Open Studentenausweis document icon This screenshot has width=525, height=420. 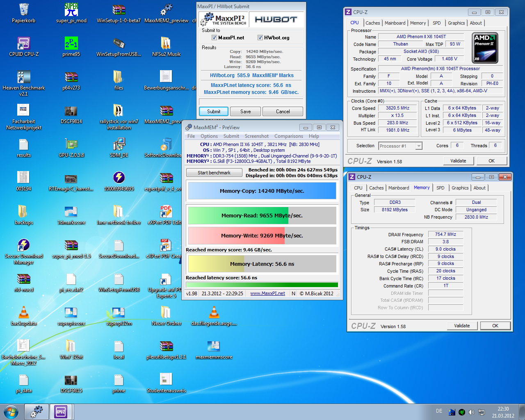point(166,383)
